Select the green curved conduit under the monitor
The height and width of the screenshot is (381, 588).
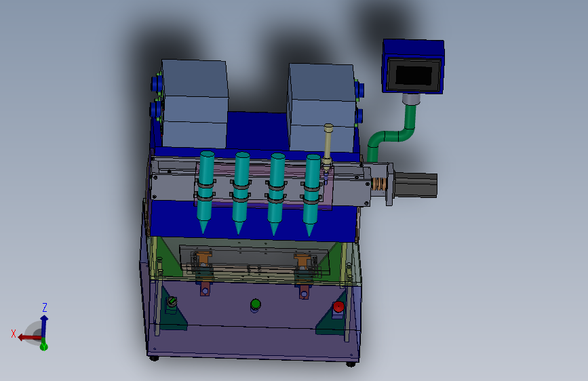click(x=393, y=133)
